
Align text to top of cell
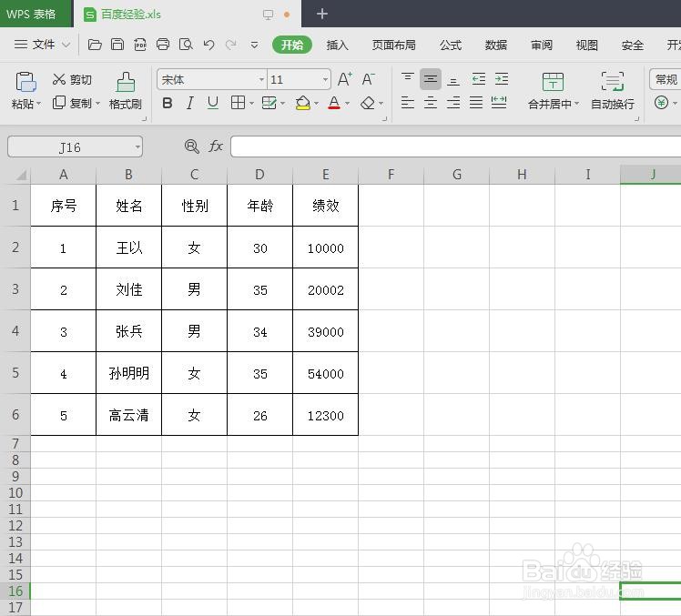pyautogui.click(x=407, y=79)
